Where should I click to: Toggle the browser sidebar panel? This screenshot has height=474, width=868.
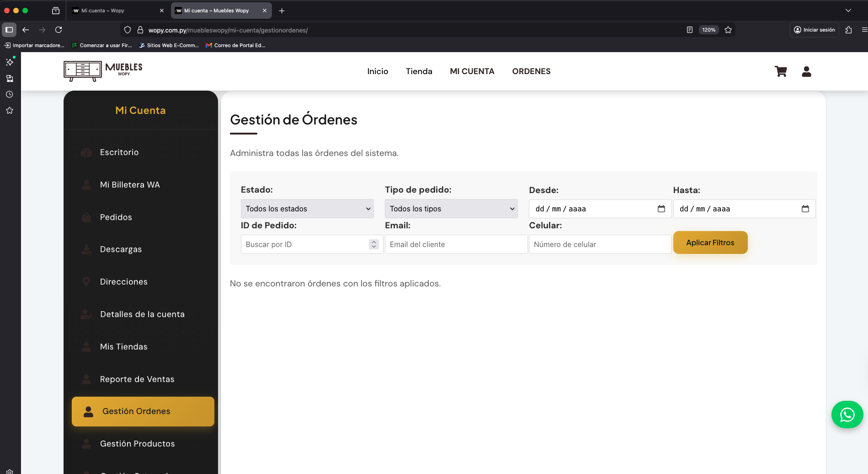9,30
